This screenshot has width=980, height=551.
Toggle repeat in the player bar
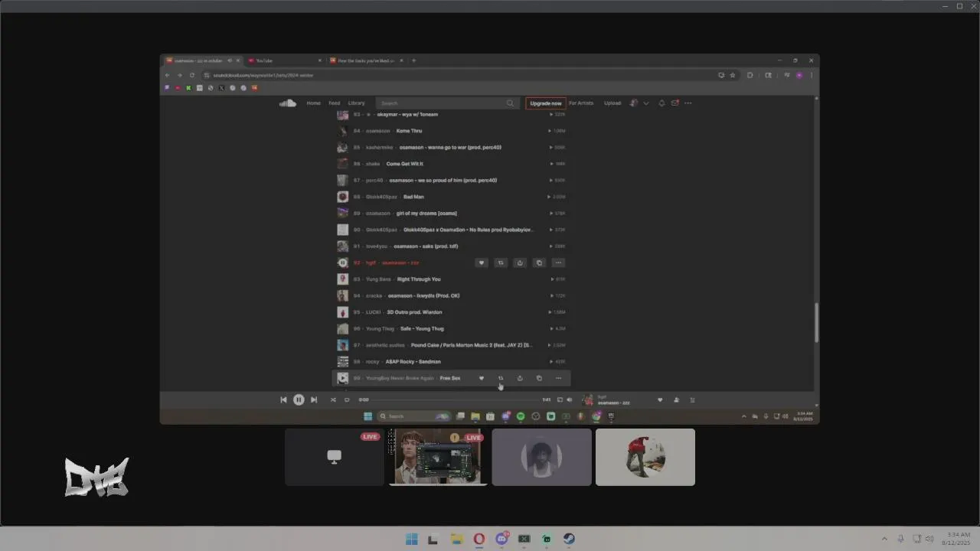tap(347, 399)
